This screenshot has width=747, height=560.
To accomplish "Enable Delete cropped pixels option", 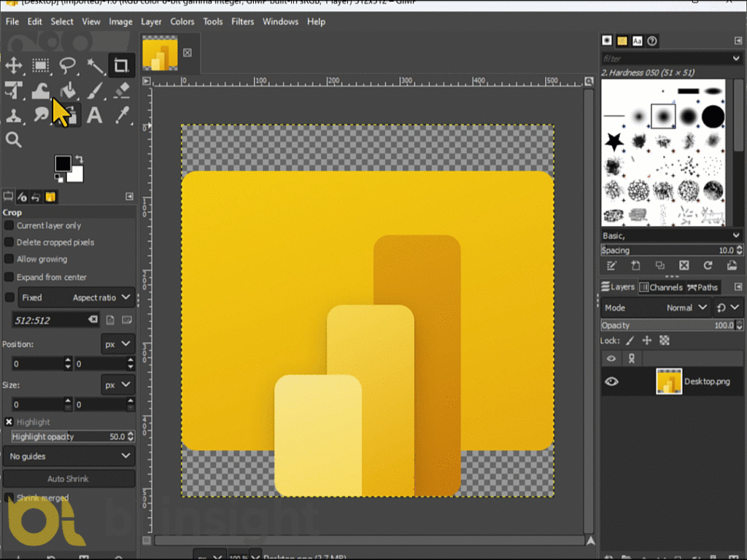I will point(9,242).
